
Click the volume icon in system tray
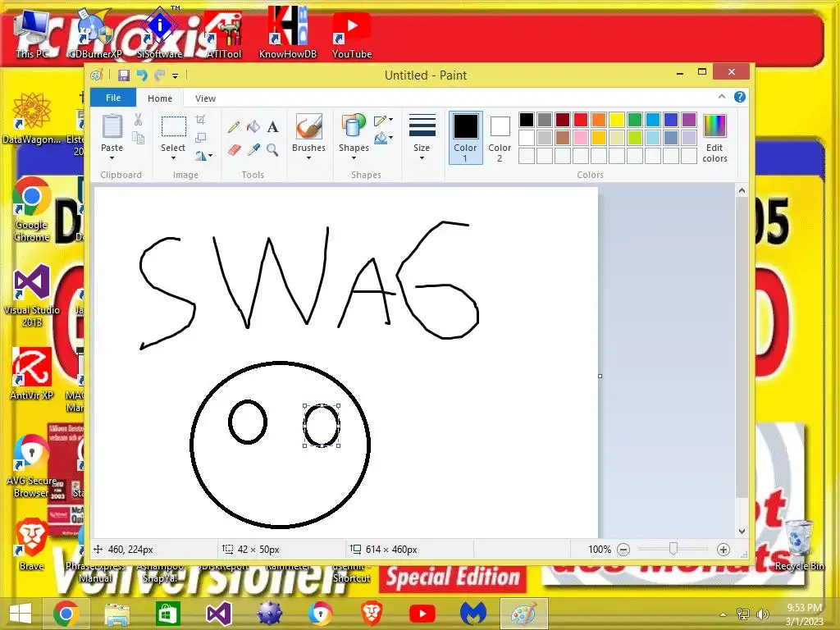[762, 614]
